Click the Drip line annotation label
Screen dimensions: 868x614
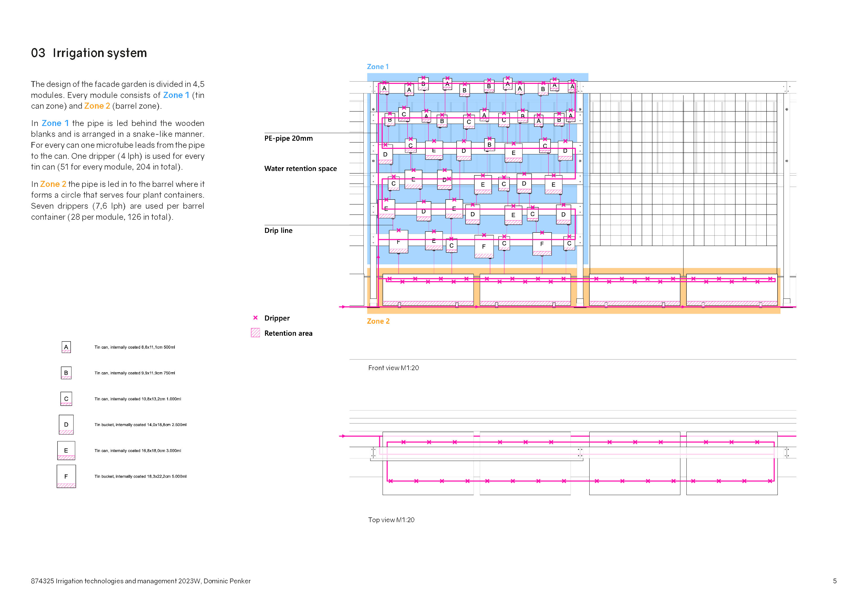point(278,231)
